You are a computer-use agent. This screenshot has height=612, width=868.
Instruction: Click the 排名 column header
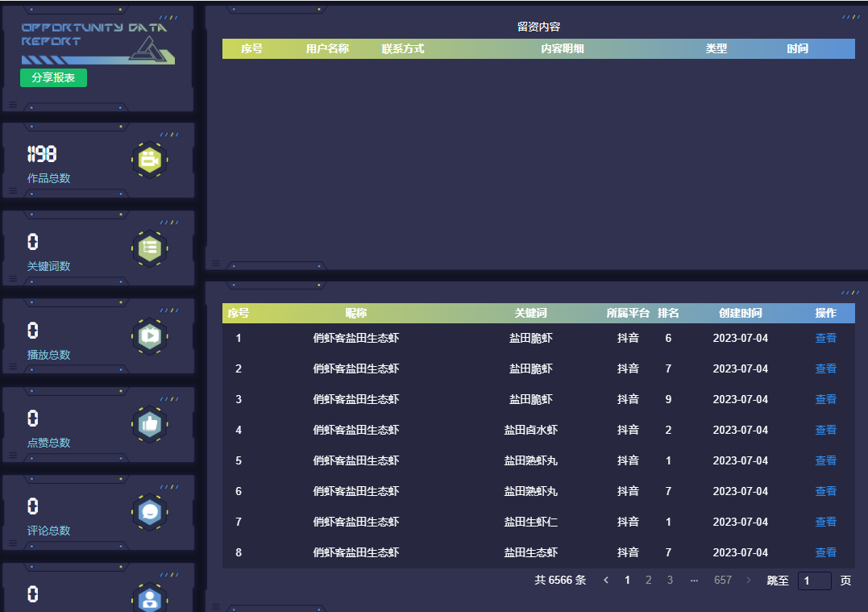(668, 313)
